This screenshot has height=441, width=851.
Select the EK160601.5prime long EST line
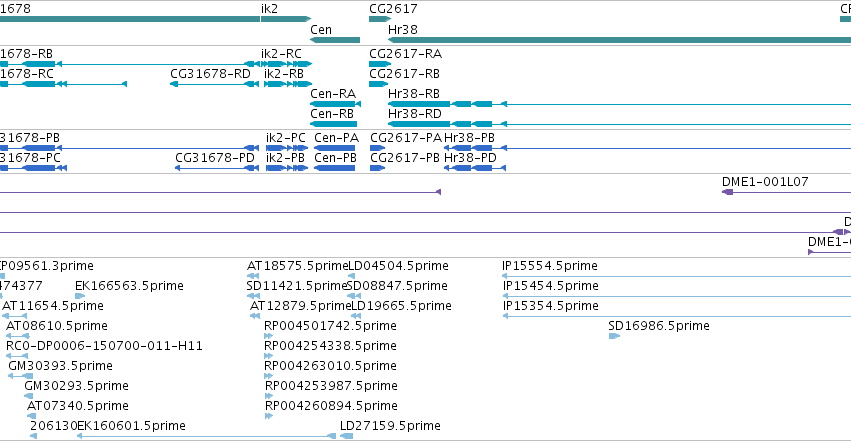(x=206, y=436)
